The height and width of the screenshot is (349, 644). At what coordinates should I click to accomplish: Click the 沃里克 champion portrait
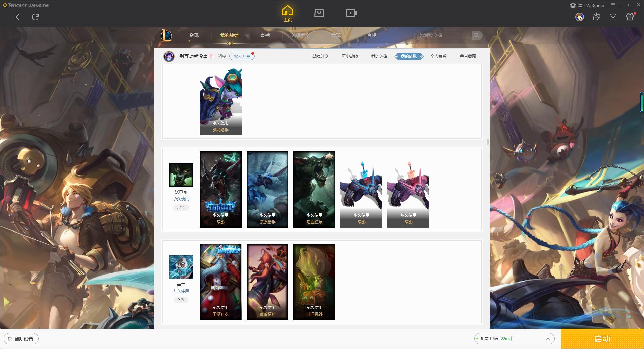tap(181, 175)
